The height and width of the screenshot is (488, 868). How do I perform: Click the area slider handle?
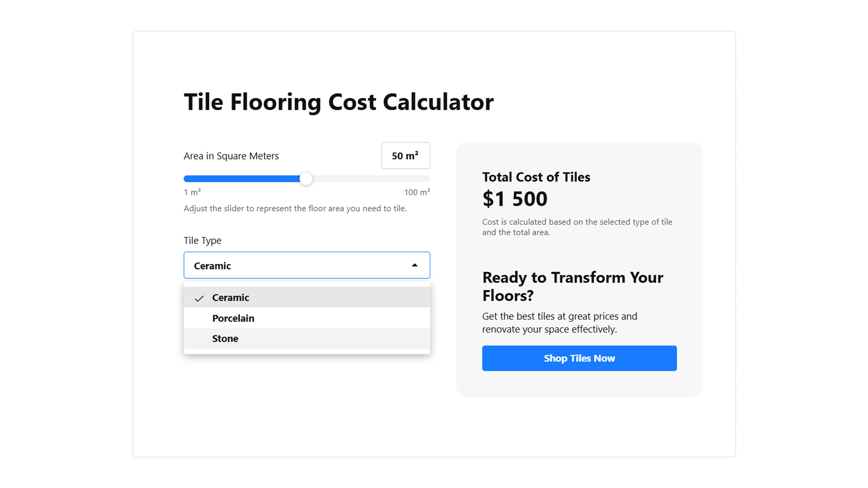coord(306,179)
